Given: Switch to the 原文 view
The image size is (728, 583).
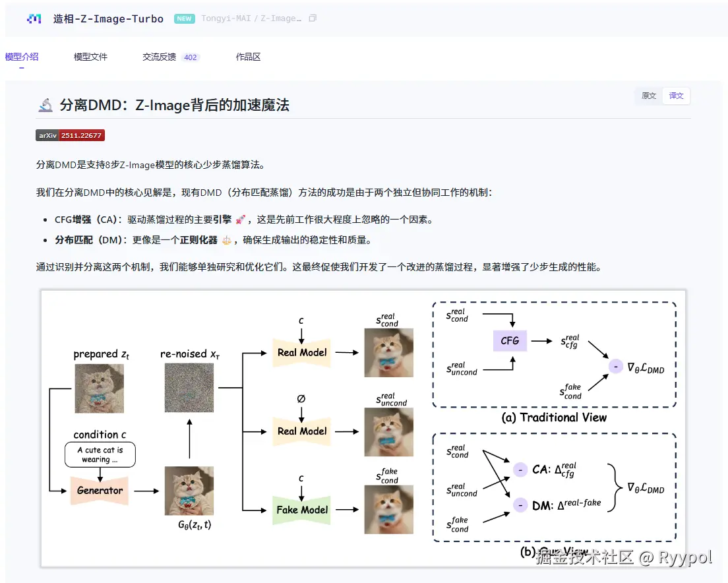Looking at the screenshot, I should tap(648, 96).
